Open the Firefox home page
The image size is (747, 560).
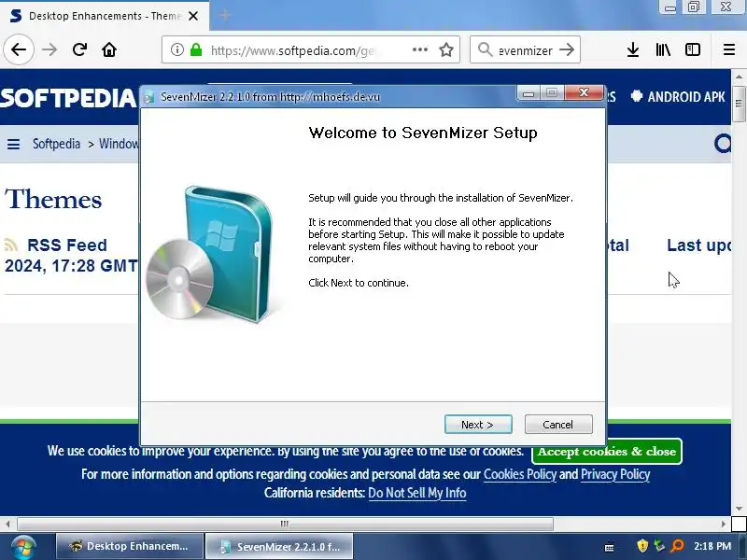click(109, 49)
